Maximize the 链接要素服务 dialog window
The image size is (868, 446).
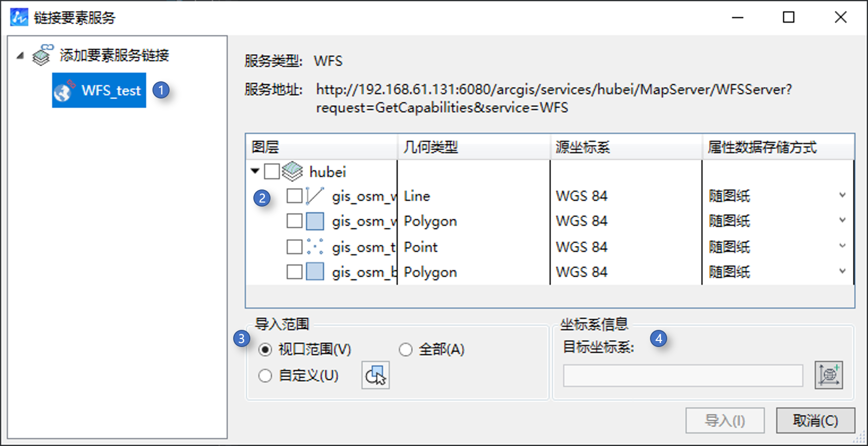[789, 17]
